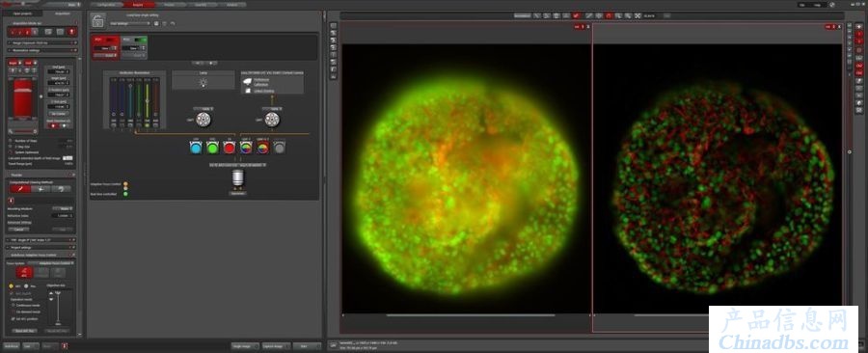Image resolution: width=868 pixels, height=353 pixels.
Task: Click the red outlined icon in viewer toolbar
Action: tap(609, 15)
